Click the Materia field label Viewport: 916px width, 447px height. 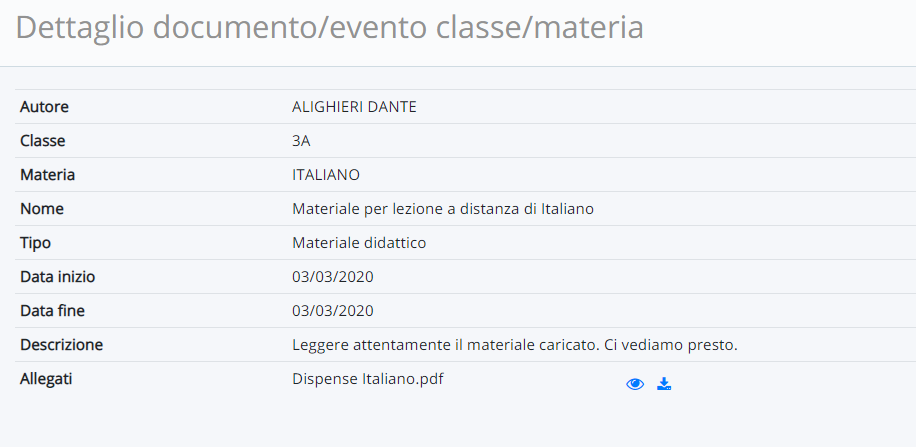[47, 175]
